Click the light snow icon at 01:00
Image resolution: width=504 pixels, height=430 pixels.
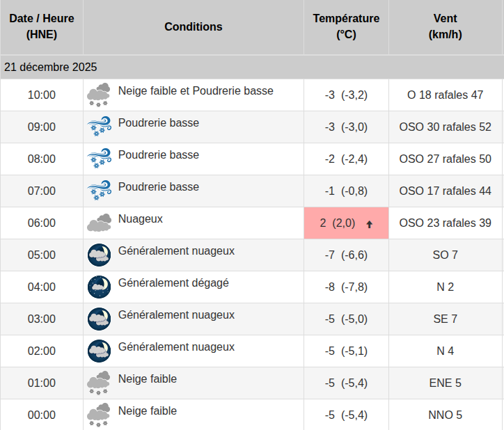pos(99,383)
